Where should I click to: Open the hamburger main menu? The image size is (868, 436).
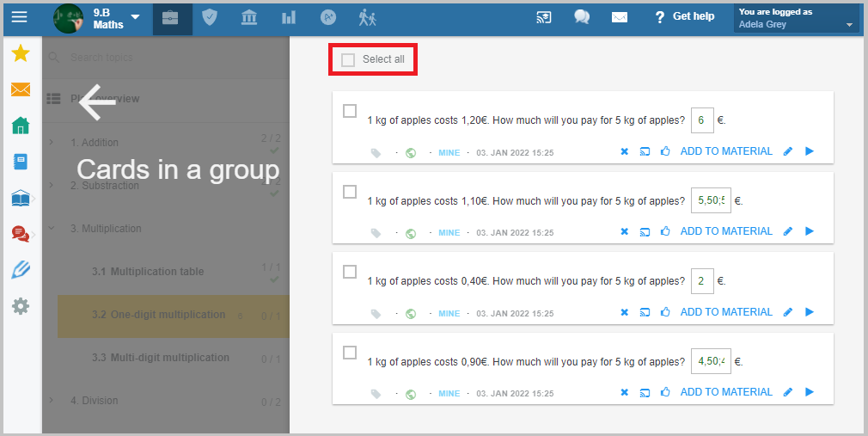20,16
